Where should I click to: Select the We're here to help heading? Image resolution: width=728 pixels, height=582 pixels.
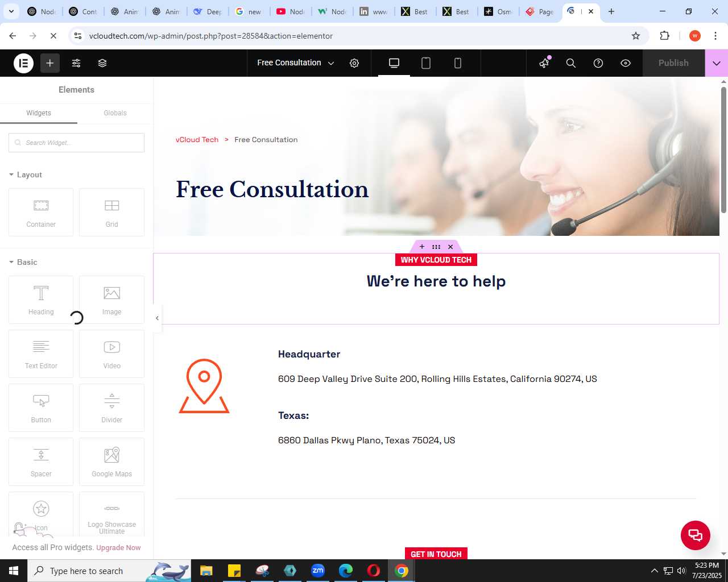pyautogui.click(x=436, y=281)
